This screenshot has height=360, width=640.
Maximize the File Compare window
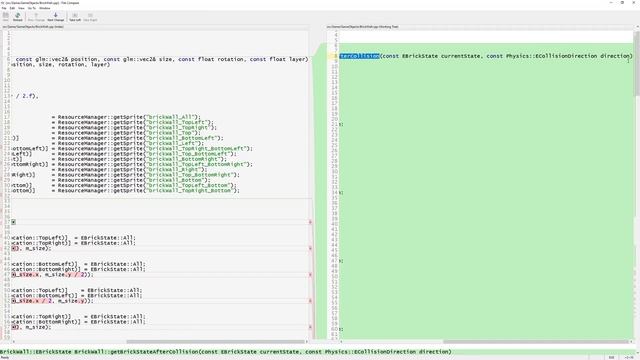(x=622, y=2)
